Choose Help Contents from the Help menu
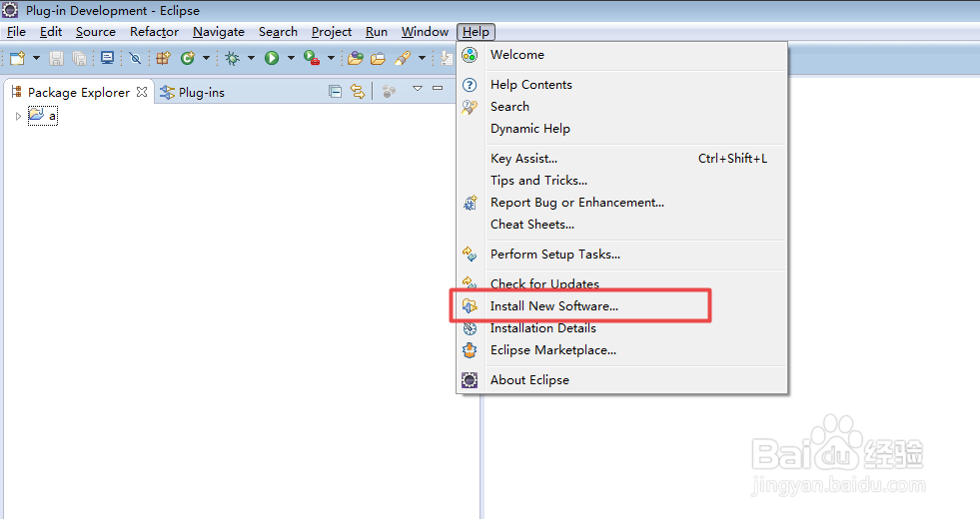This screenshot has height=519, width=980. click(x=622, y=84)
